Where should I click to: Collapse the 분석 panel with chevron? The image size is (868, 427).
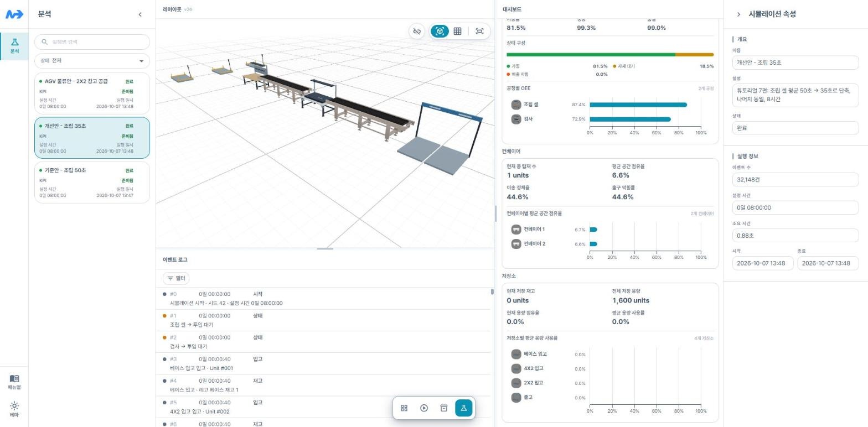tap(140, 14)
